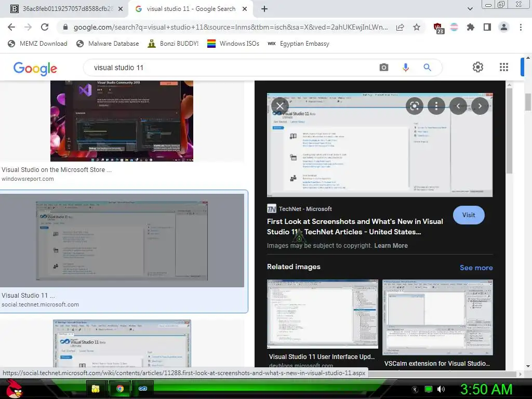Close the 36ac8feb tab

coord(121,9)
